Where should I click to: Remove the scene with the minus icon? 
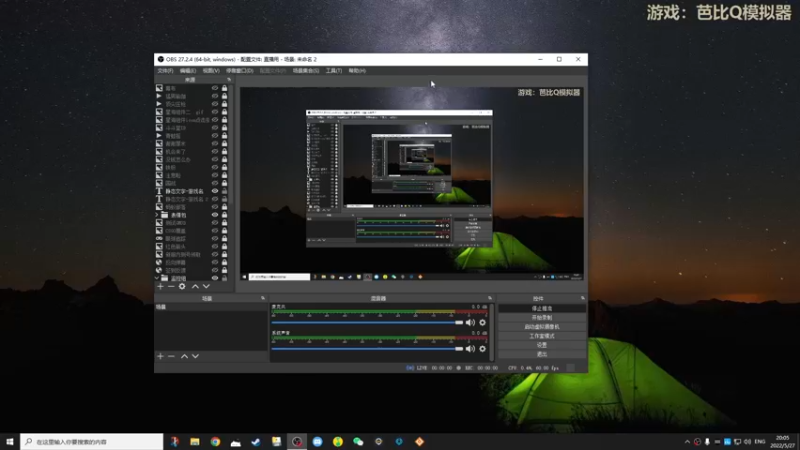click(171, 356)
